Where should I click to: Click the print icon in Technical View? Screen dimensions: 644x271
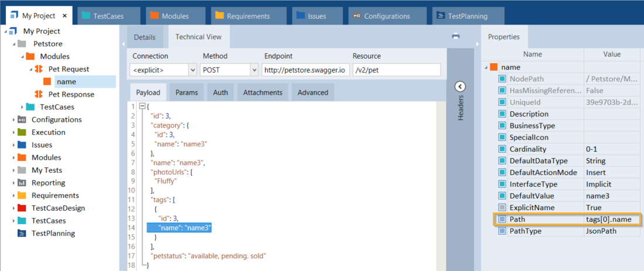point(455,36)
